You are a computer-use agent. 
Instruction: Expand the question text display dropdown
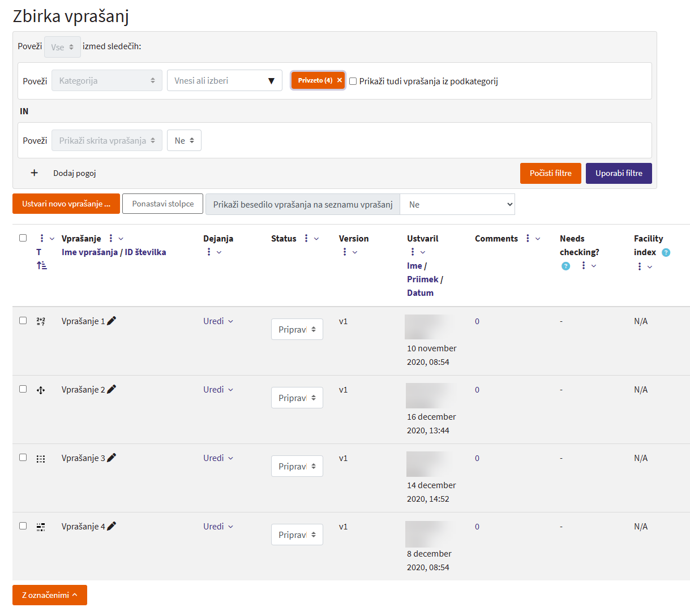457,205
